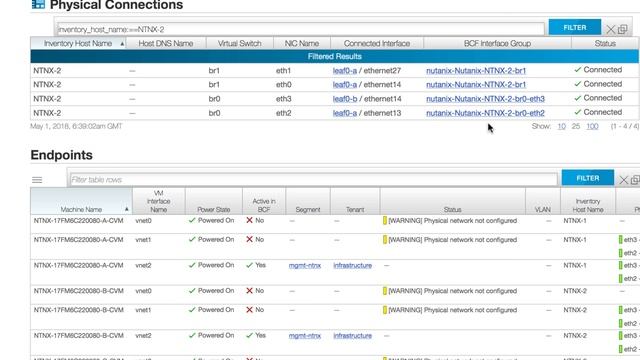Sort Physical Connections by Status column
The image size is (640, 360).
click(x=605, y=43)
